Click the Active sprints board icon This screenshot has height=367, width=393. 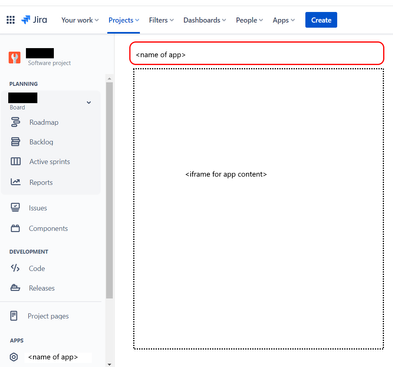15,162
